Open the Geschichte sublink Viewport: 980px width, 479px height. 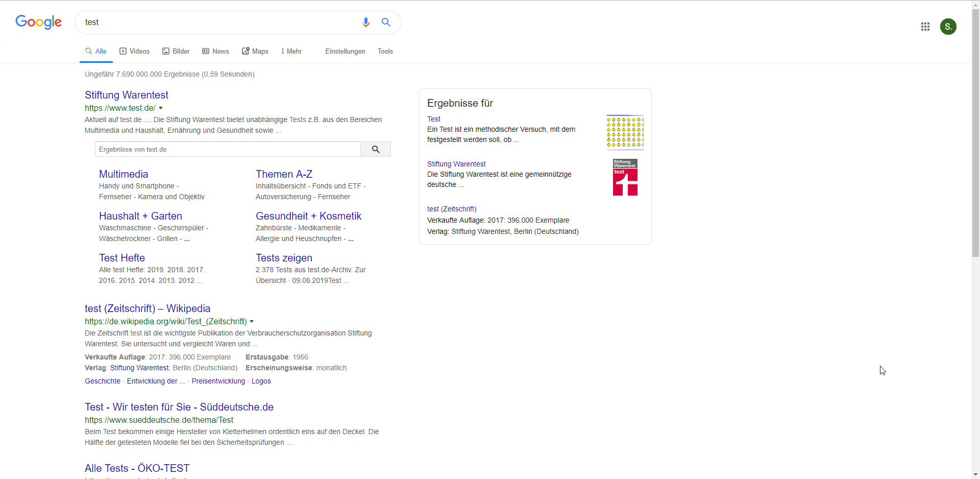point(103,381)
